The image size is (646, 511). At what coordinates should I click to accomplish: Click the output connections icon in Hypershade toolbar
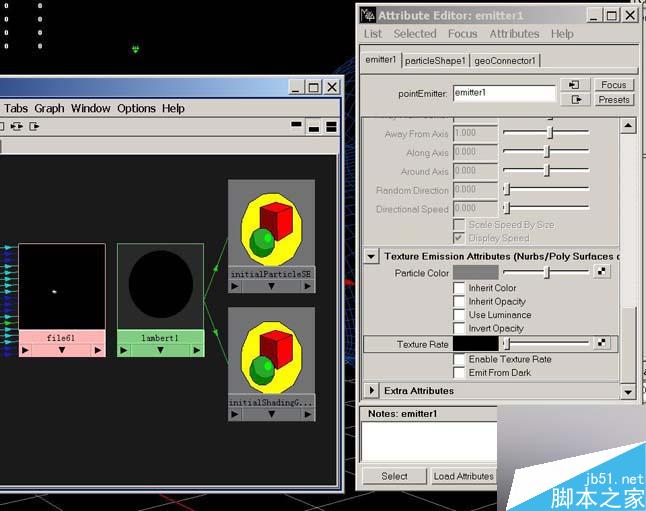pyautogui.click(x=34, y=126)
